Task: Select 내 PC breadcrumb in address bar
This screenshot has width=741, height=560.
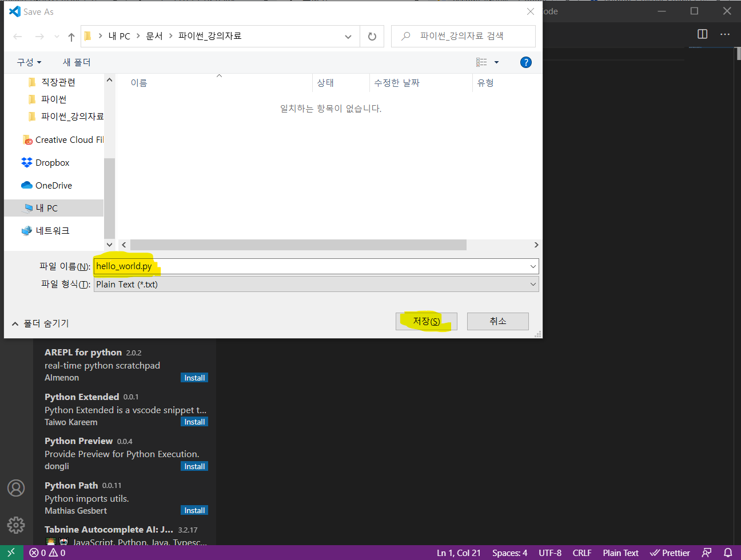Action: coord(119,36)
